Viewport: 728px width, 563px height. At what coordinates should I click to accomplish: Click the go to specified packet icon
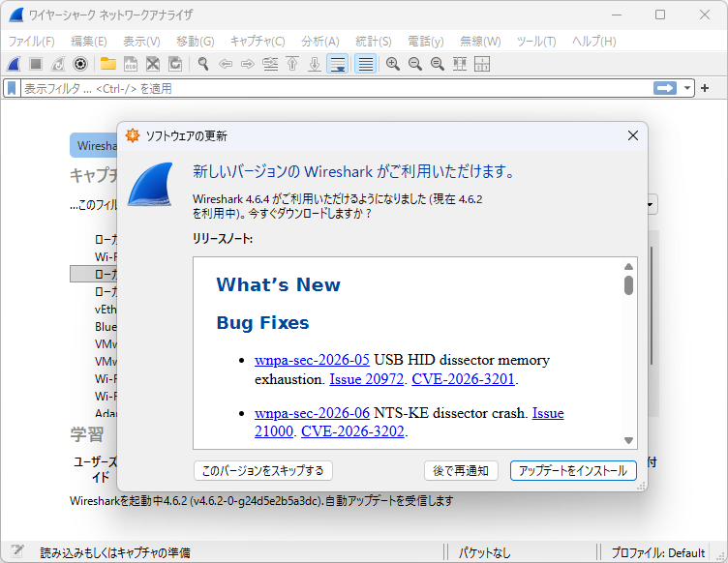coord(270,64)
